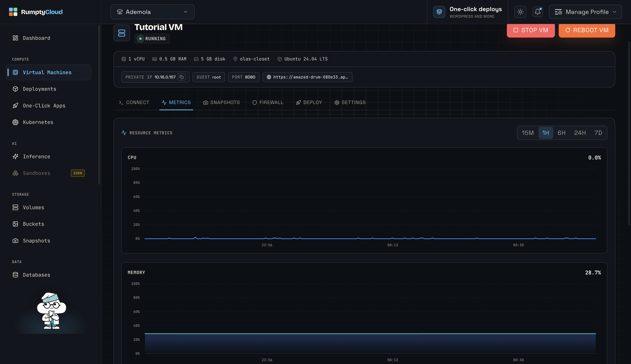Select the 7D time range

point(598,133)
